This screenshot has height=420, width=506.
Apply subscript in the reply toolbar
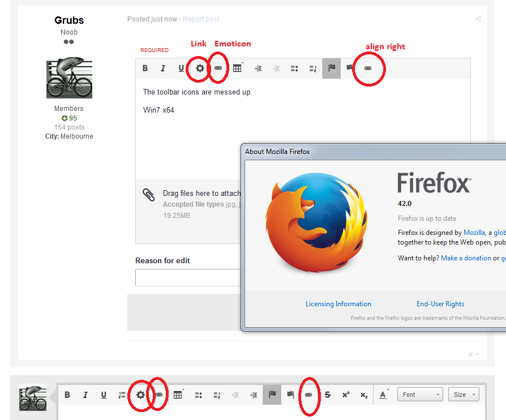click(x=364, y=395)
